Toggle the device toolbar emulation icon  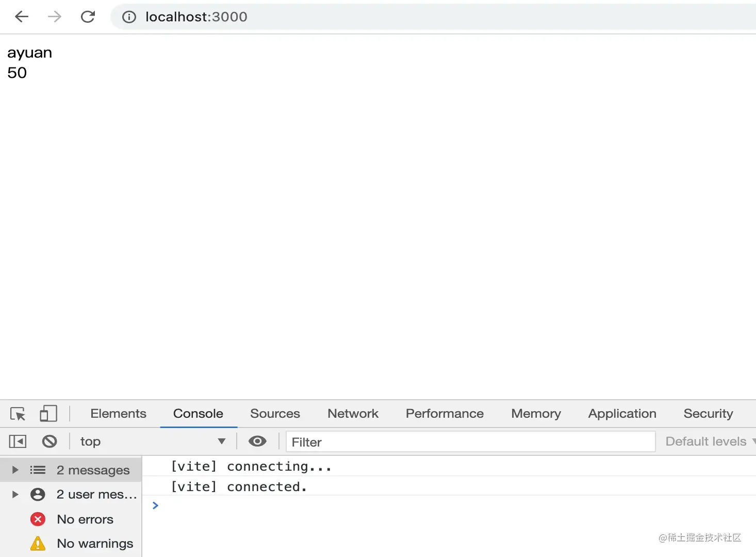click(x=48, y=414)
